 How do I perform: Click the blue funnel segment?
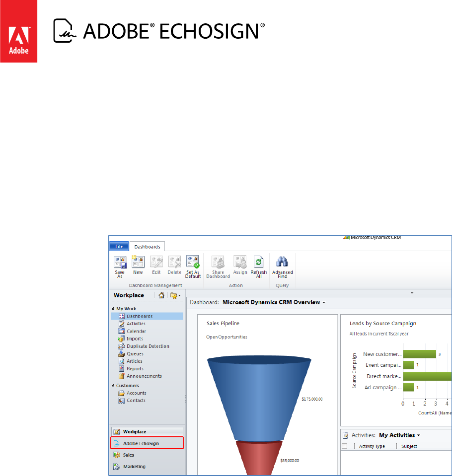(x=259, y=398)
